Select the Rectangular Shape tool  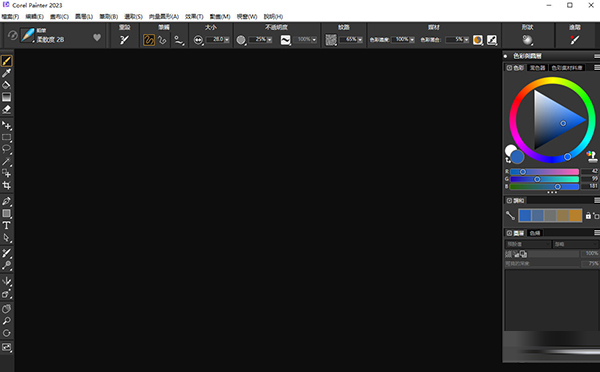click(7, 214)
